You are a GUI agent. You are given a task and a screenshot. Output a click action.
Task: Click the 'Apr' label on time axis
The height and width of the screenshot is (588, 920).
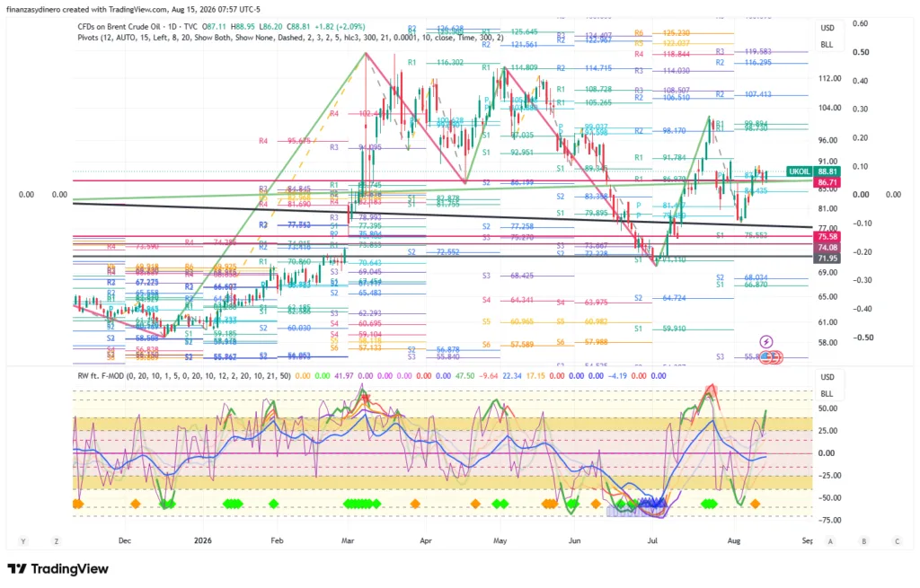425,540
